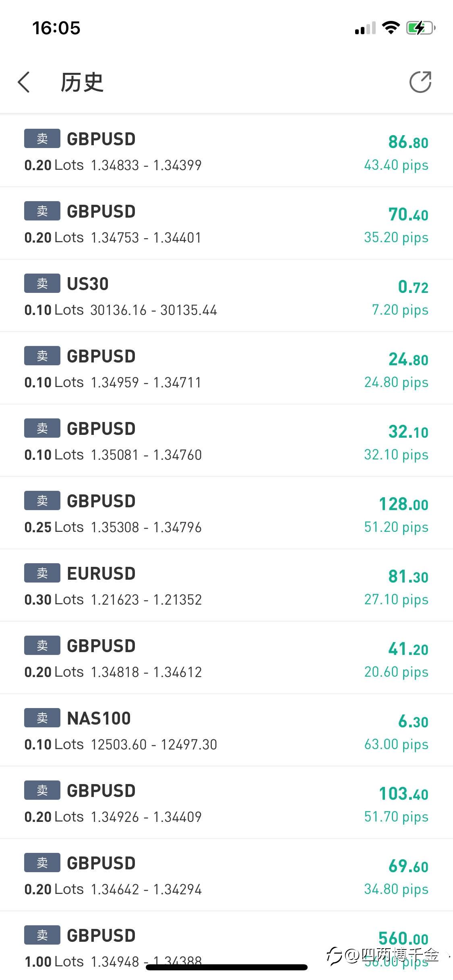Tap the sell badge on US30 trade
453x980 pixels.
tap(42, 283)
